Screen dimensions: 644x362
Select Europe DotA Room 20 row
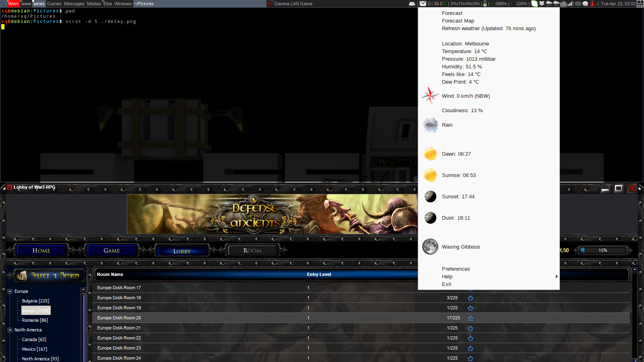(361, 318)
